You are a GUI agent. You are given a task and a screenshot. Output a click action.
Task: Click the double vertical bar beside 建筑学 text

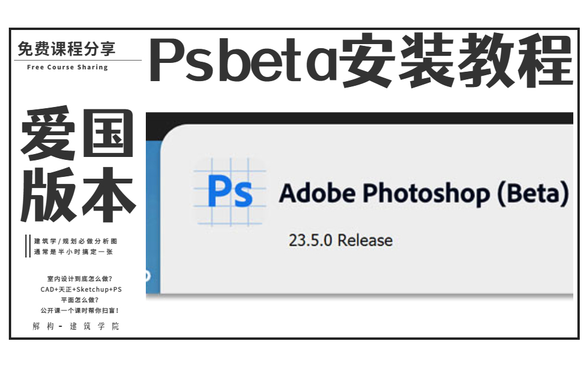click(x=28, y=246)
